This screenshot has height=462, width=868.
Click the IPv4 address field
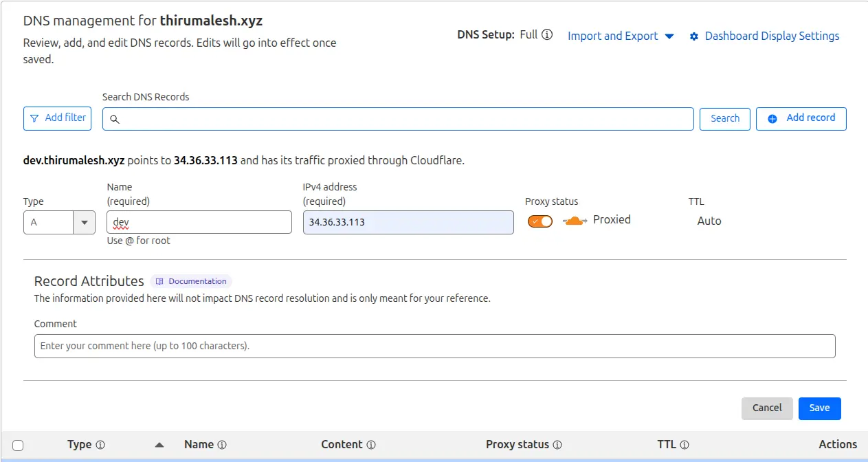pyautogui.click(x=408, y=222)
